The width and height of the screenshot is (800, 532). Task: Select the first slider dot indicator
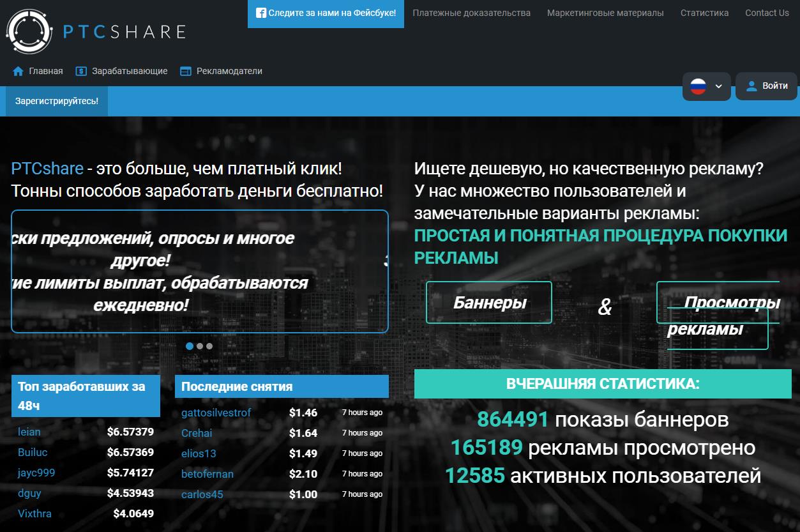pyautogui.click(x=190, y=346)
